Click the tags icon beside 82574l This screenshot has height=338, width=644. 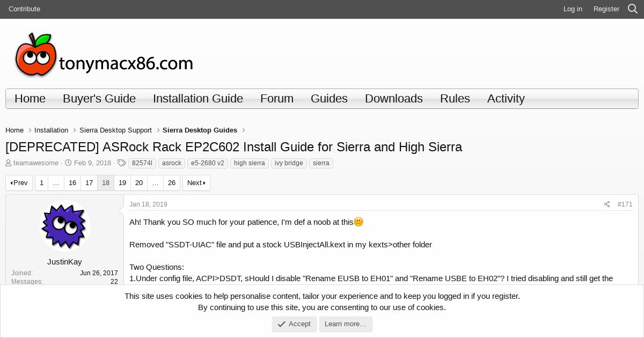tap(122, 163)
